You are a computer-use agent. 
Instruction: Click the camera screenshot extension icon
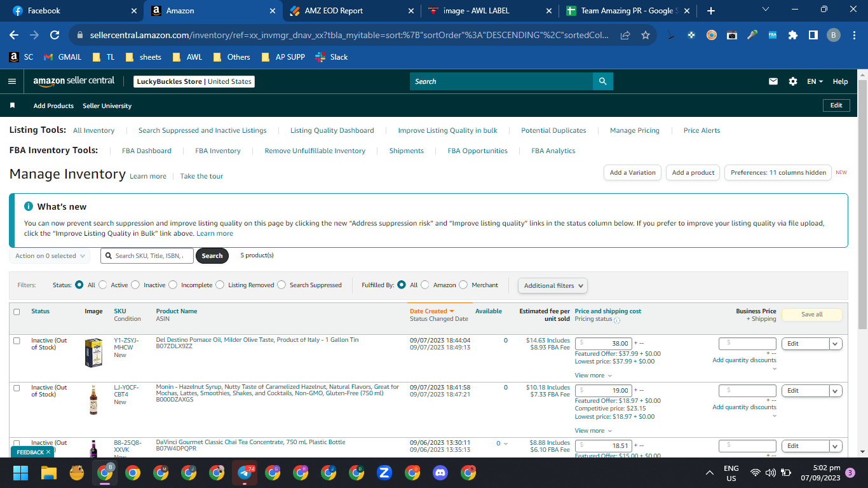coord(732,35)
